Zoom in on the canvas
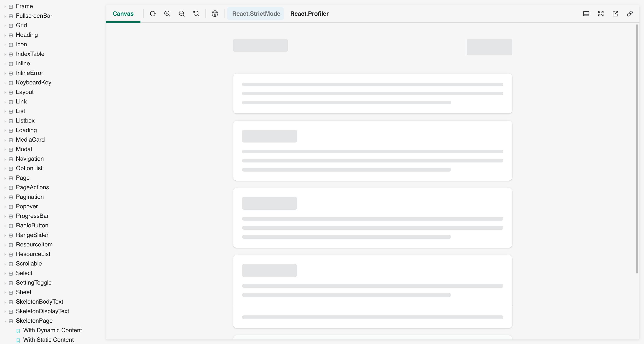Image resolution: width=644 pixels, height=344 pixels. (x=167, y=14)
